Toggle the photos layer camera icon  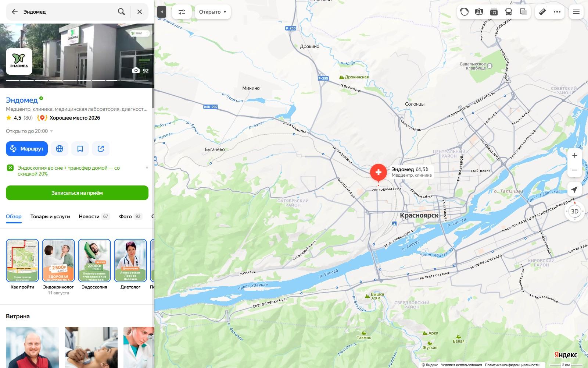click(x=494, y=12)
